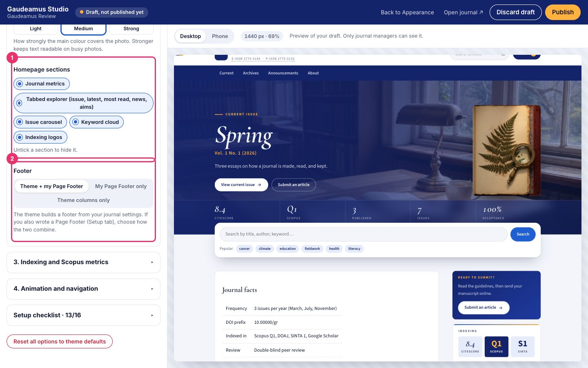Click Submit an article in sidebar card
This screenshot has height=368, width=588.
(x=483, y=308)
